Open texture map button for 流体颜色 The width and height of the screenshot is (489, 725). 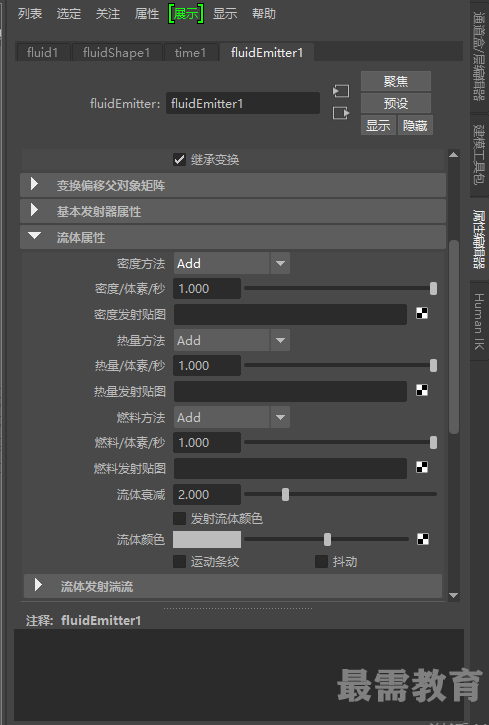(x=423, y=539)
